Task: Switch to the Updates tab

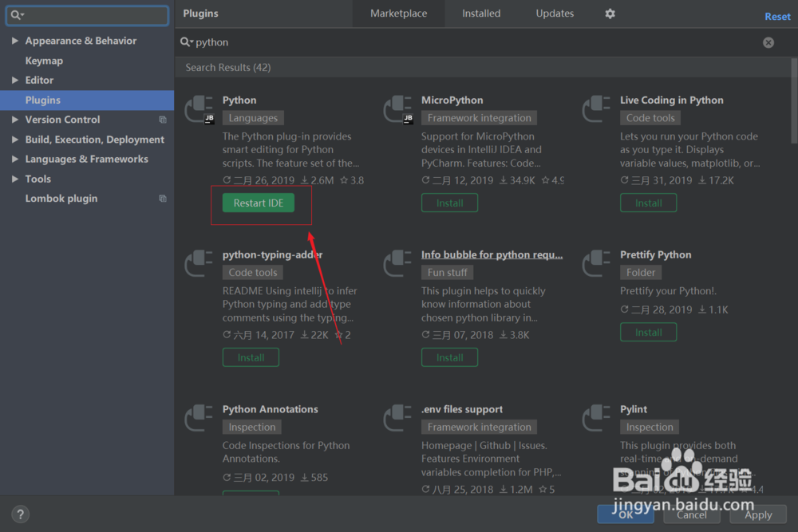Action: (555, 14)
